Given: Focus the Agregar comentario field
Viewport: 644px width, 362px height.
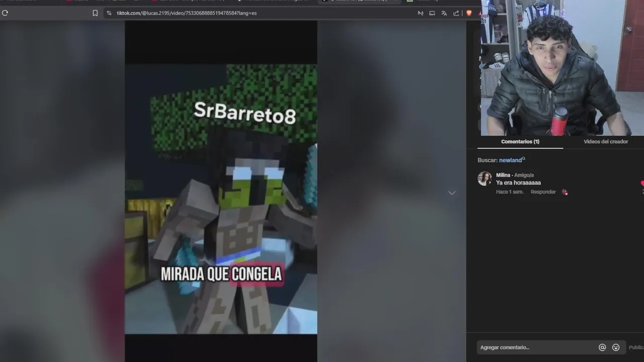Looking at the screenshot, I should click(536, 347).
